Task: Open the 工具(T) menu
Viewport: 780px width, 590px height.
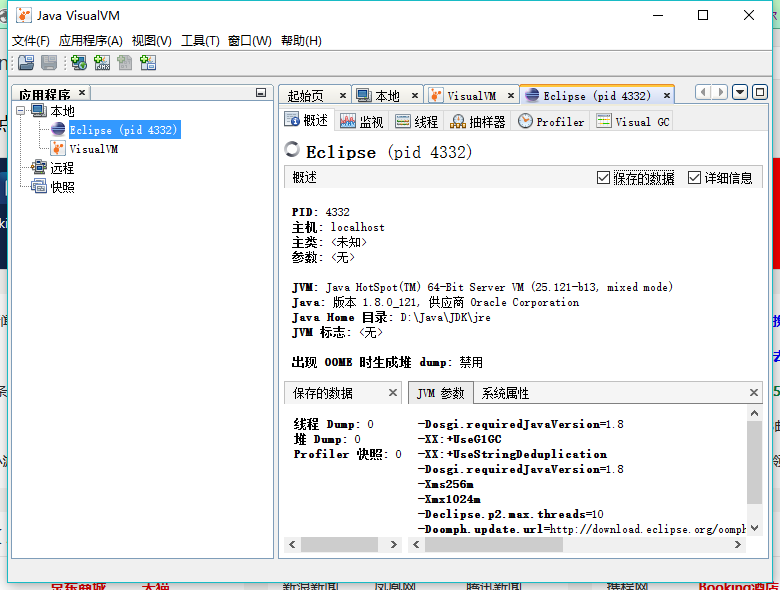Action: tap(200, 41)
